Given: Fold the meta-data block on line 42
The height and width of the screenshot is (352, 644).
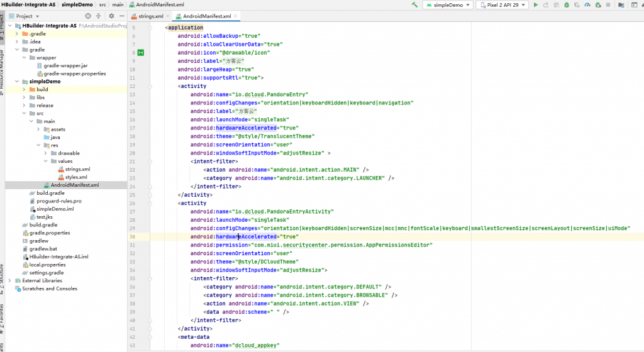Looking at the screenshot, I should coord(150,337).
